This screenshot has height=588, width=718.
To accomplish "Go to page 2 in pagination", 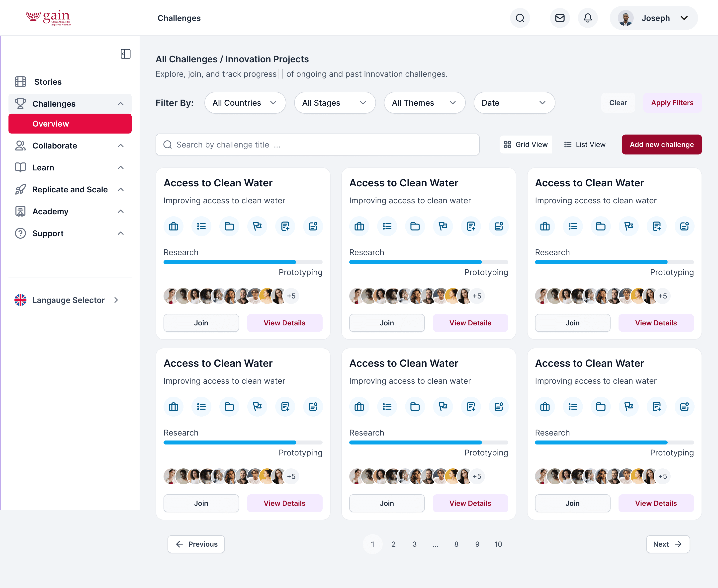I will click(x=393, y=544).
